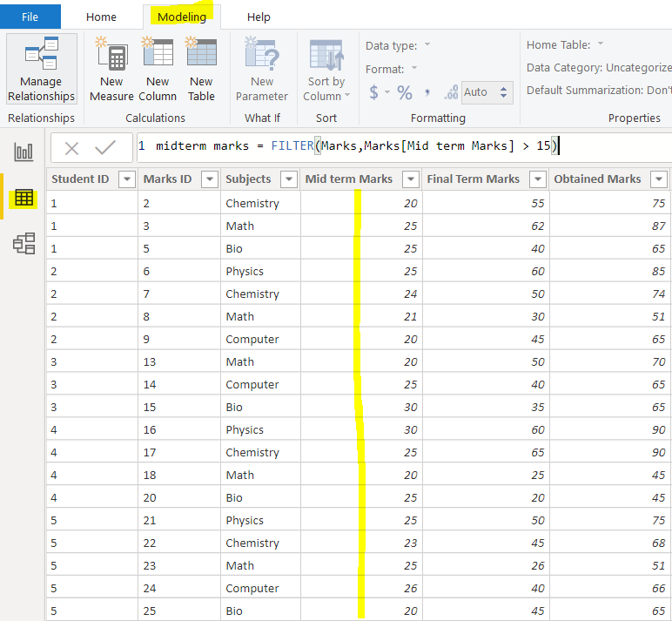Apply currency format dollar symbol
Viewport: 672px width, 621px height.
(x=373, y=92)
